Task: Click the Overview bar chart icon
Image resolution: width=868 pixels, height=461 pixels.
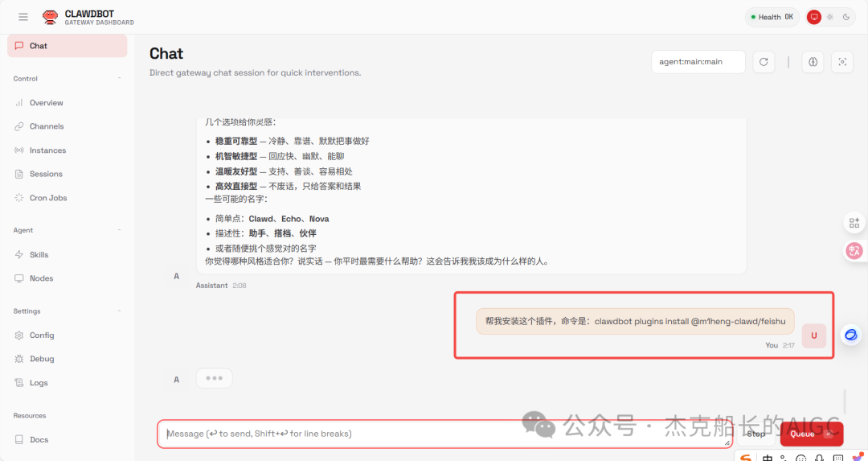Action: [18, 102]
